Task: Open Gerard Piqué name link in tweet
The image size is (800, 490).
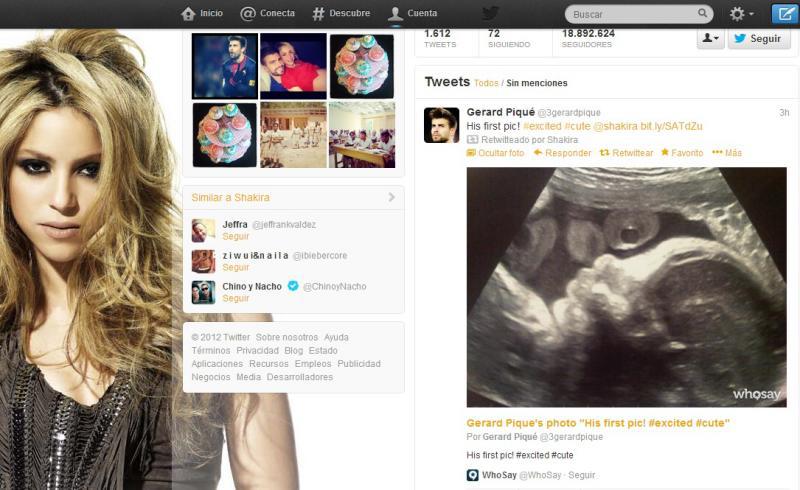Action: pos(501,112)
